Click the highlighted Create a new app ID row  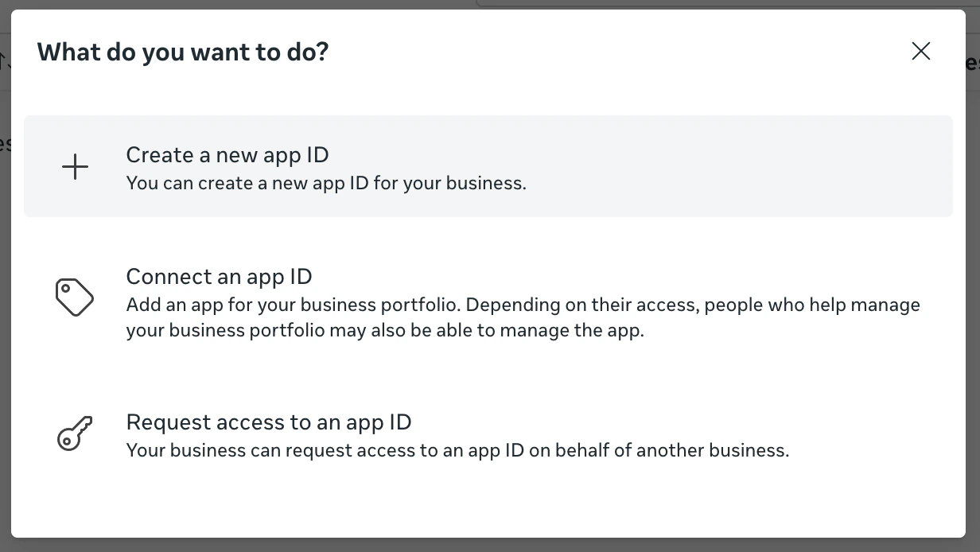click(488, 165)
